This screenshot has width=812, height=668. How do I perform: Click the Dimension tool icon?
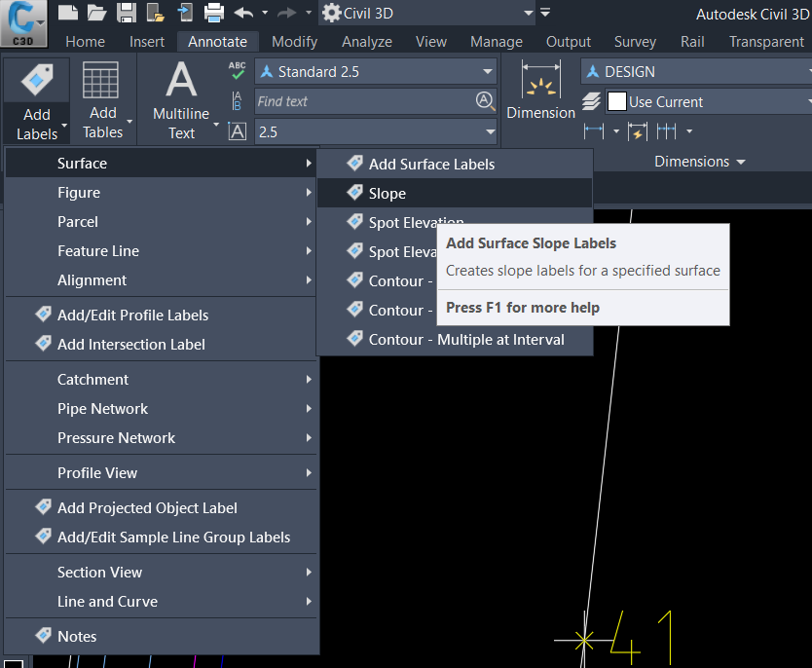[540, 80]
